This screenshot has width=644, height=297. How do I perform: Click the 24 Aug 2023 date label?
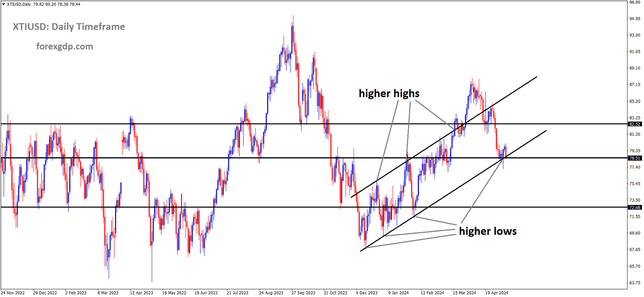coord(271,293)
